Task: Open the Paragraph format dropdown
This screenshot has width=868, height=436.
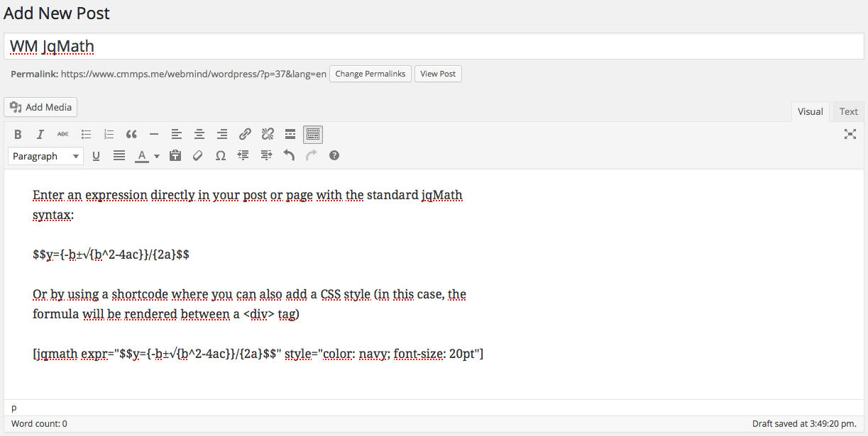Action: click(x=46, y=156)
